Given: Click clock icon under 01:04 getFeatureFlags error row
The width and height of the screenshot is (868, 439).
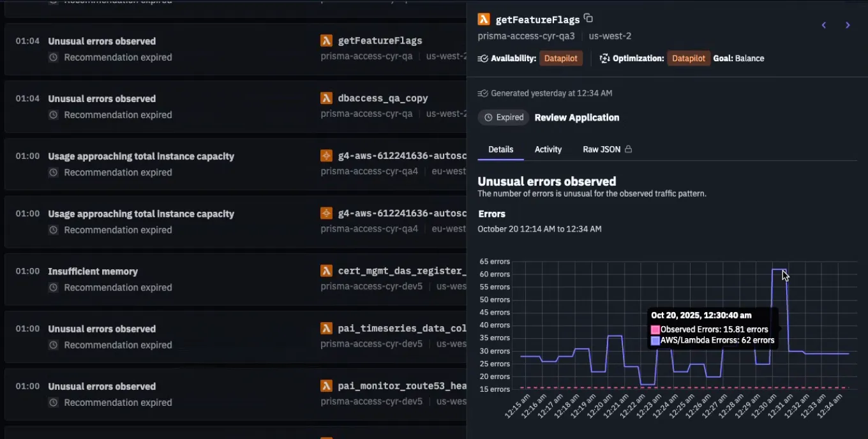Looking at the screenshot, I should pyautogui.click(x=54, y=57).
